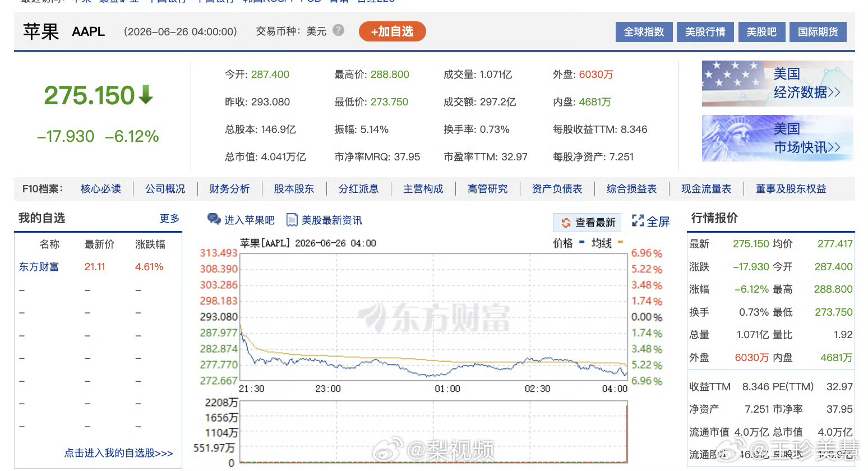This screenshot has width=868, height=471.
Task: Open the 美股行情 page
Action: coord(705,32)
